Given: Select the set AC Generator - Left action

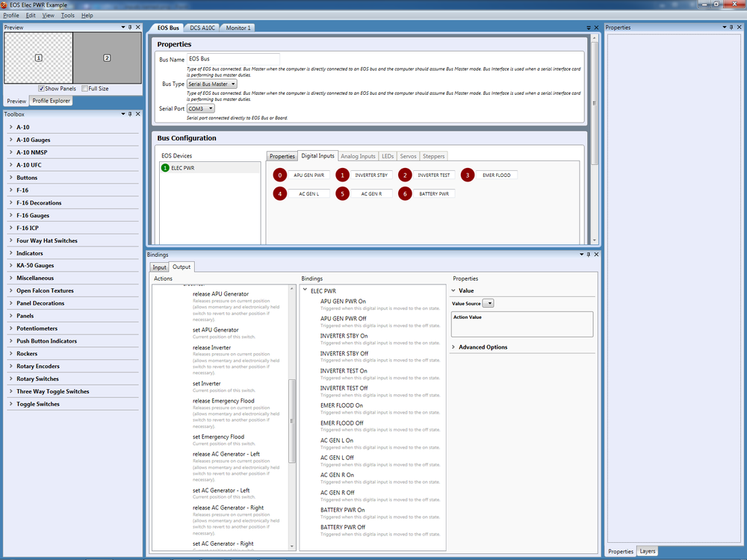Looking at the screenshot, I should 221,491.
